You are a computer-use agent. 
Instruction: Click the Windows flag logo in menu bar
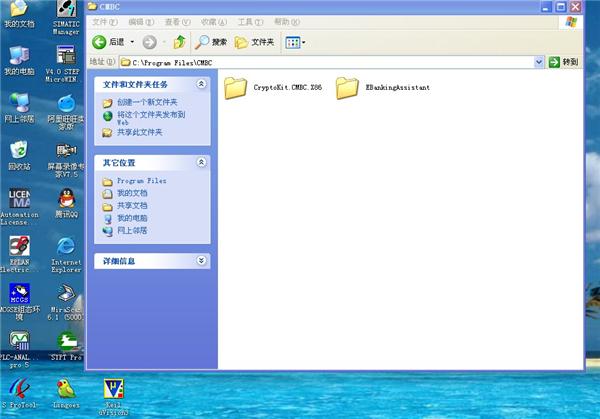pos(571,22)
